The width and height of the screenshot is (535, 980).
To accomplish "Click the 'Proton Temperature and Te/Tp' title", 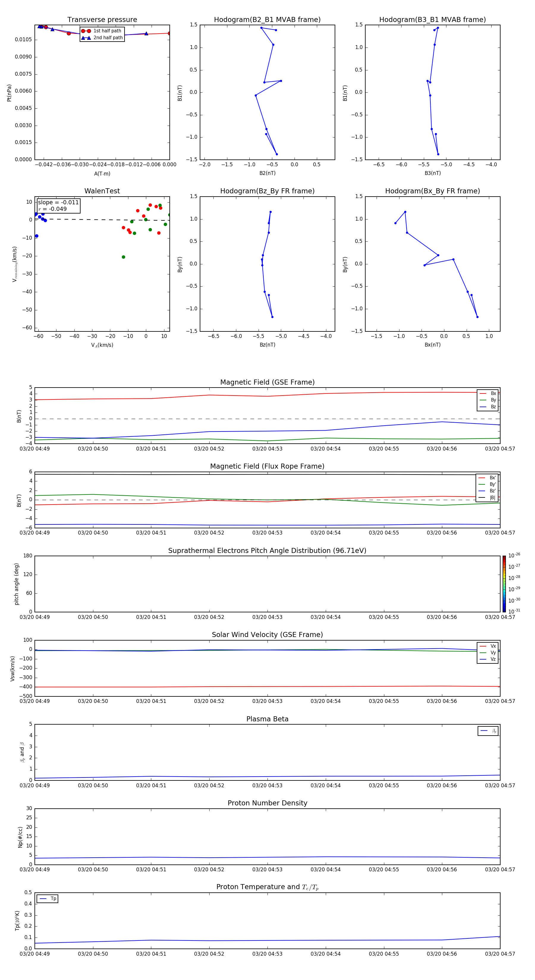I will 267,887.
